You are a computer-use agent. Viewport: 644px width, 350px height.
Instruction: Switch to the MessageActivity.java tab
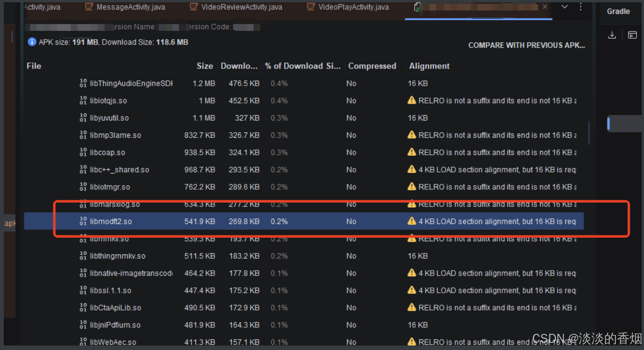[x=125, y=7]
